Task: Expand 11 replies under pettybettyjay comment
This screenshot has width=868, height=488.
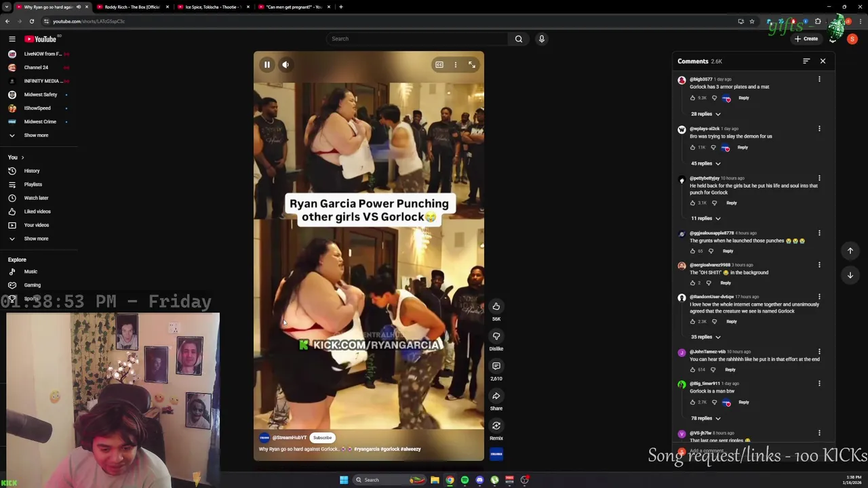Action: [x=706, y=218]
